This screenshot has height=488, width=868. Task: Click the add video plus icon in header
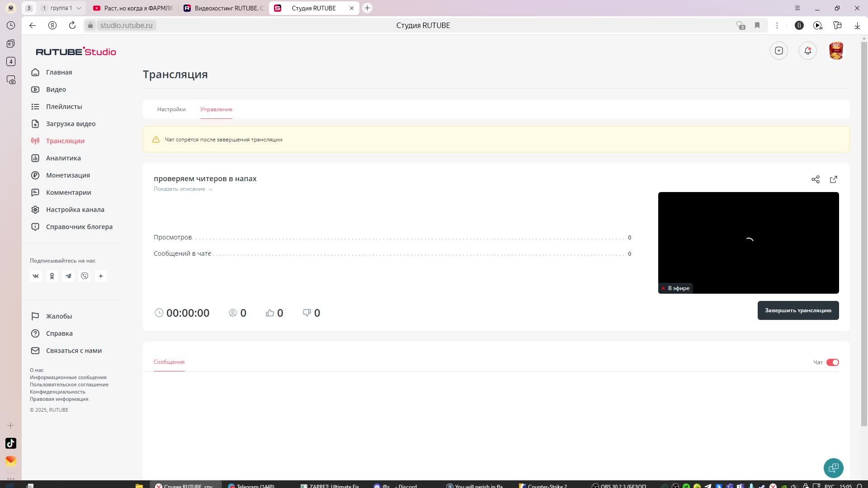[778, 51]
